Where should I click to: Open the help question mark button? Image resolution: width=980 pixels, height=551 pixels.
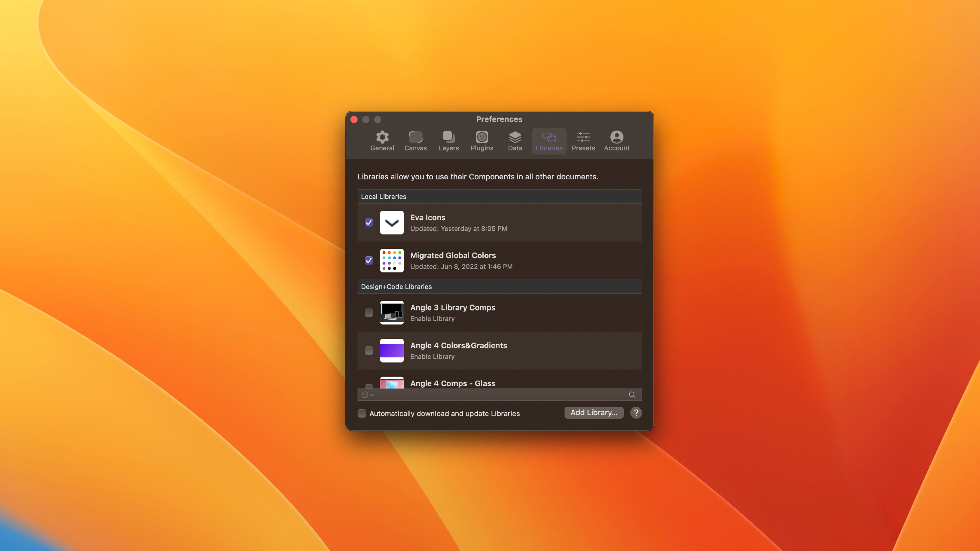click(636, 412)
